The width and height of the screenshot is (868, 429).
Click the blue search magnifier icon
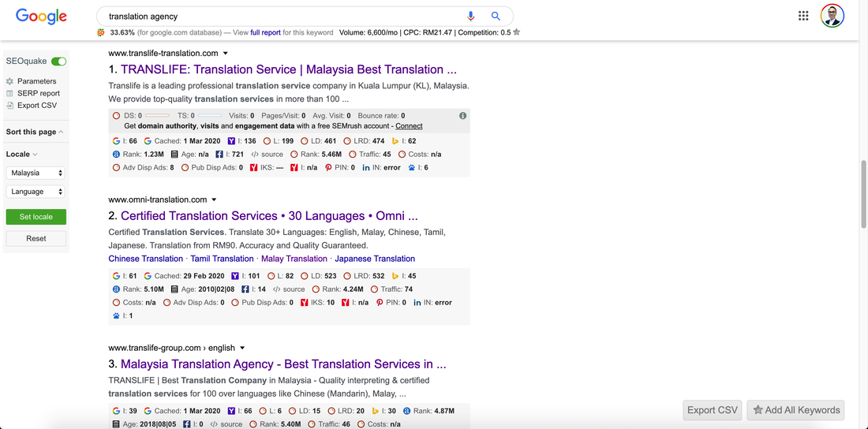tap(496, 16)
